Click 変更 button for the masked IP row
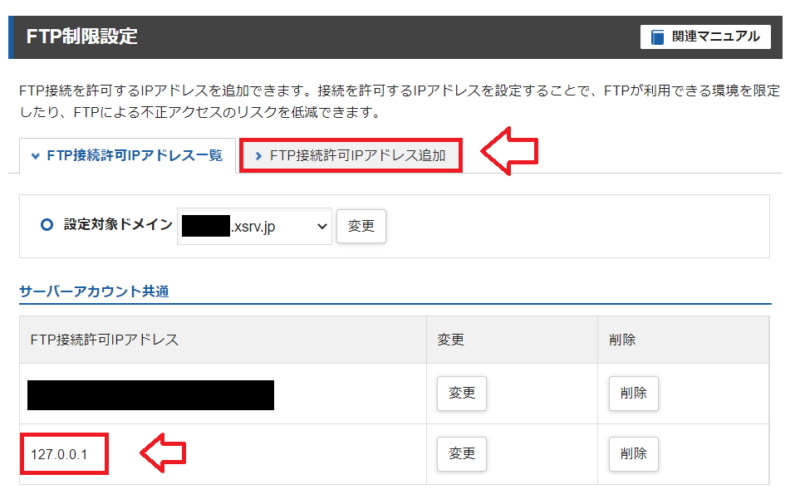 [462, 393]
